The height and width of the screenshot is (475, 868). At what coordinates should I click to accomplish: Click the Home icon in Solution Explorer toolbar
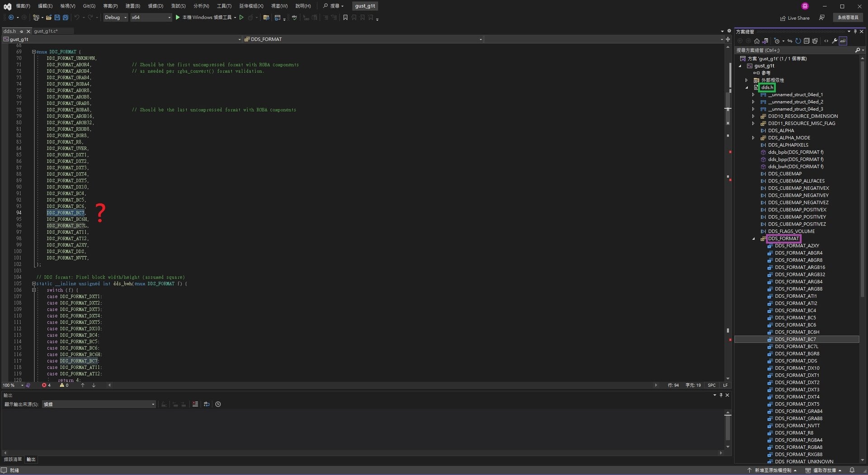pos(757,41)
